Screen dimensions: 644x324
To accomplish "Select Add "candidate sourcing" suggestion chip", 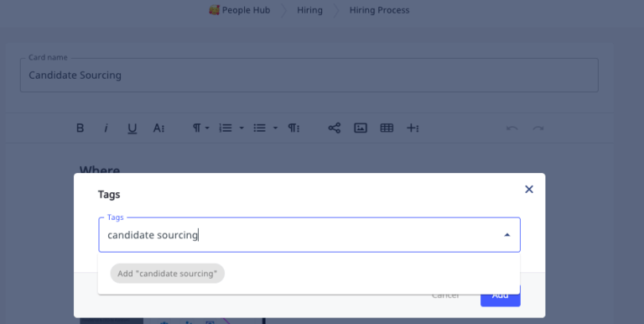I will (167, 274).
